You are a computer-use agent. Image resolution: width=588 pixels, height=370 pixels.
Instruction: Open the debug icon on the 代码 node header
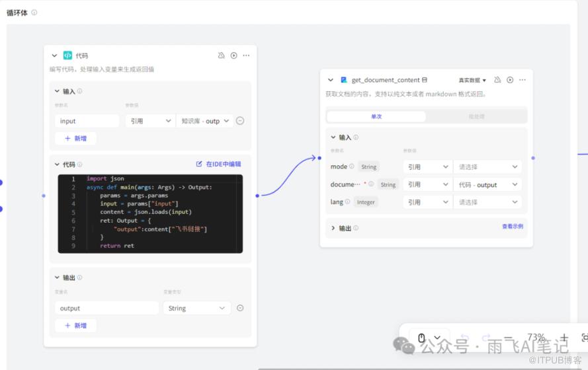coord(222,55)
